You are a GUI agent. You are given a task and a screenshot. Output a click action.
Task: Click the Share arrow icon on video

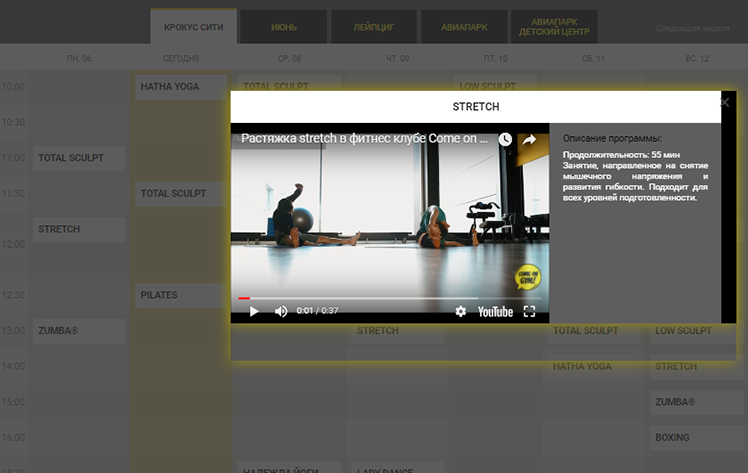click(x=529, y=139)
